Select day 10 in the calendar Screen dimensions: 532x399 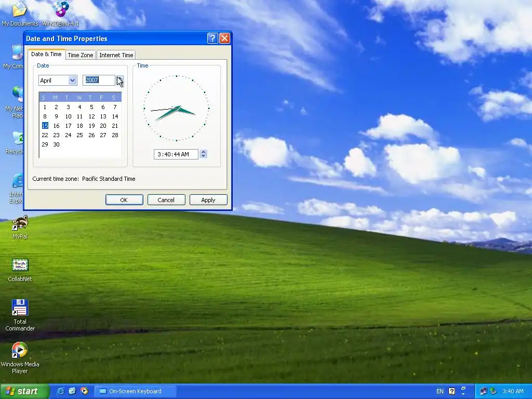pyautogui.click(x=68, y=116)
